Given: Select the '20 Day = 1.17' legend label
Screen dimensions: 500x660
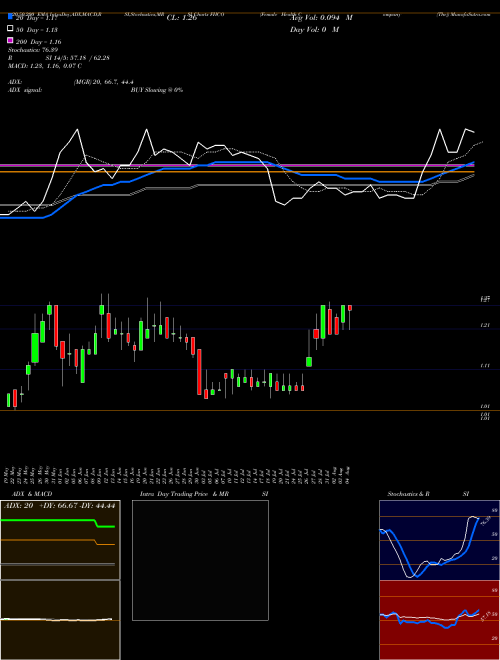Looking at the screenshot, I should tap(36, 18).
